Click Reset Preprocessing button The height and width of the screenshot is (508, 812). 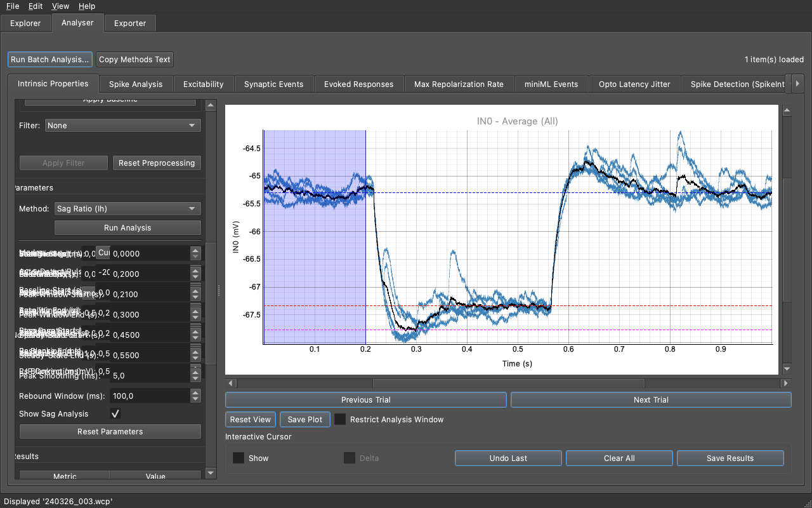[157, 163]
